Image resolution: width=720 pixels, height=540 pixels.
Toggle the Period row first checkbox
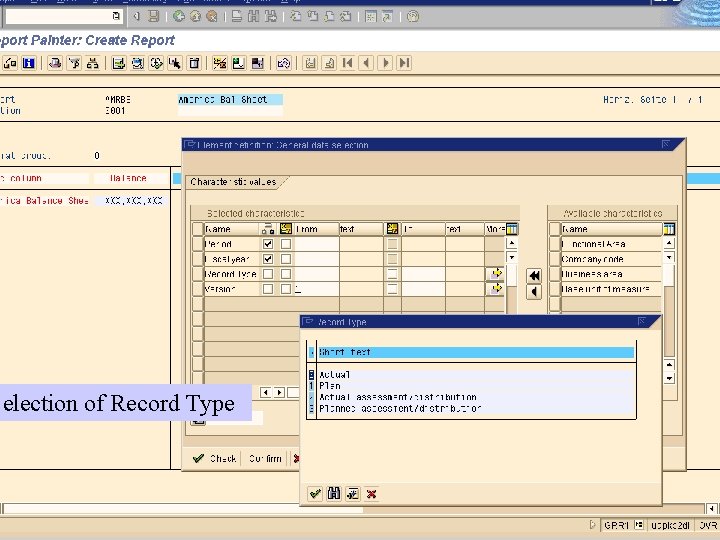267,244
